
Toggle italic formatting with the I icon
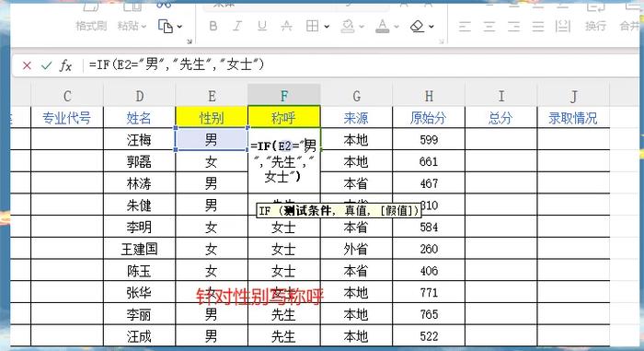pos(237,27)
